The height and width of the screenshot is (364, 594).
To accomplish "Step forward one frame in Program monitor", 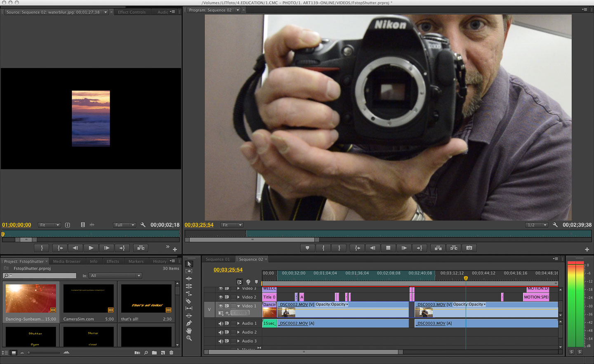I will pyautogui.click(x=404, y=248).
